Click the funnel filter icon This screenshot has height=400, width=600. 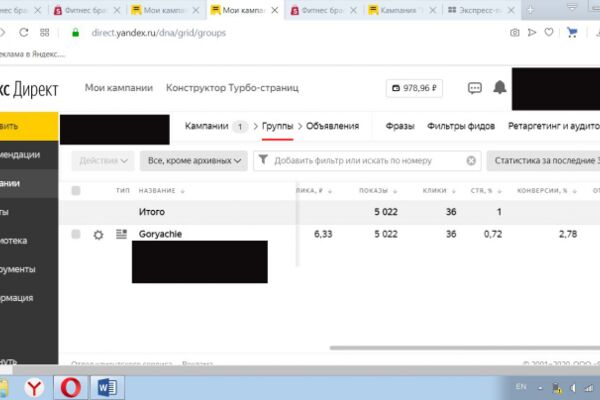point(263,159)
